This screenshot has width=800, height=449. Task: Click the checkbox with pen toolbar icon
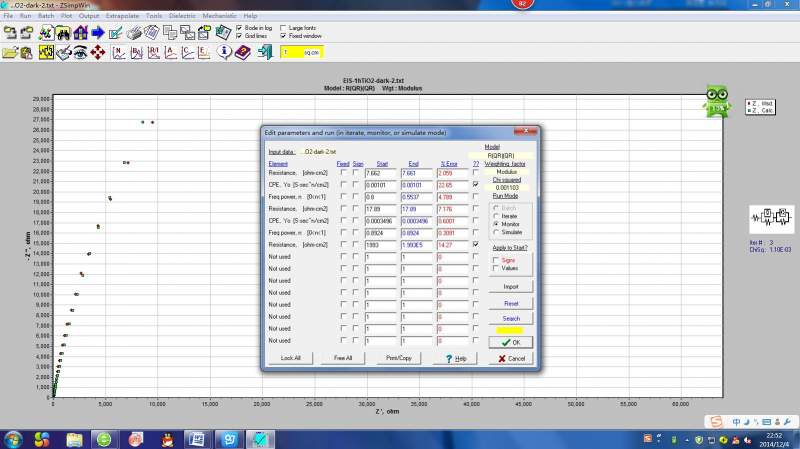116,33
